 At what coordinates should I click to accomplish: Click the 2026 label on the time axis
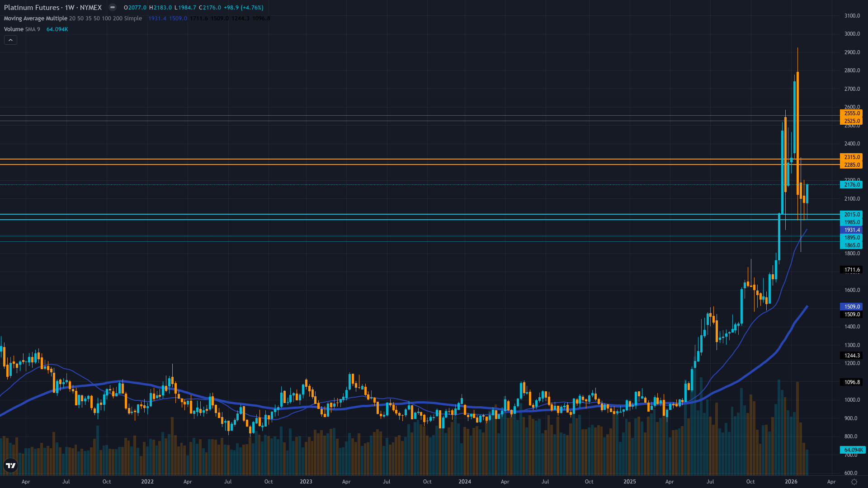coord(791,482)
